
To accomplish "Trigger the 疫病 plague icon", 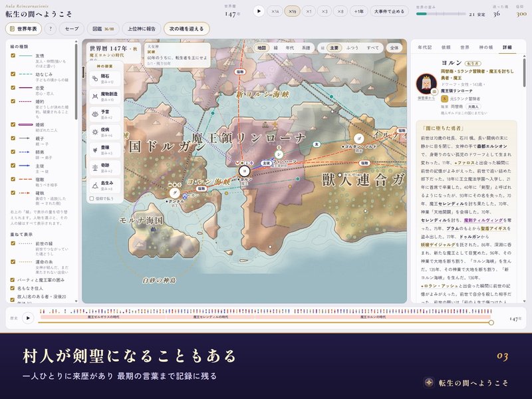I will (x=95, y=132).
